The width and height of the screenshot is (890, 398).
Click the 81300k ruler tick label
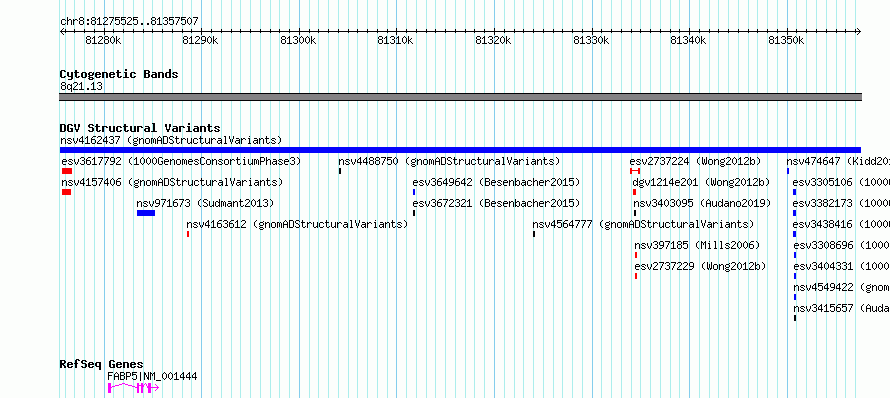click(298, 41)
